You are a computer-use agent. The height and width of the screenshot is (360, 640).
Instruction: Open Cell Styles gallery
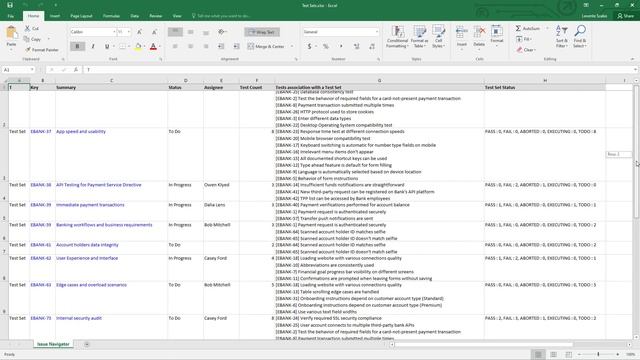coord(438,36)
